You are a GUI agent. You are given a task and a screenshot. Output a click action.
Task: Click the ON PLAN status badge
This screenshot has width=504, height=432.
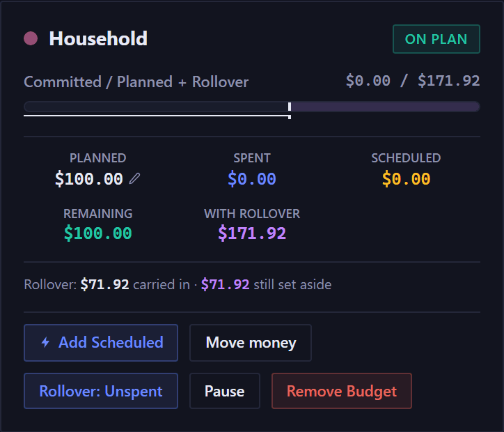(436, 39)
